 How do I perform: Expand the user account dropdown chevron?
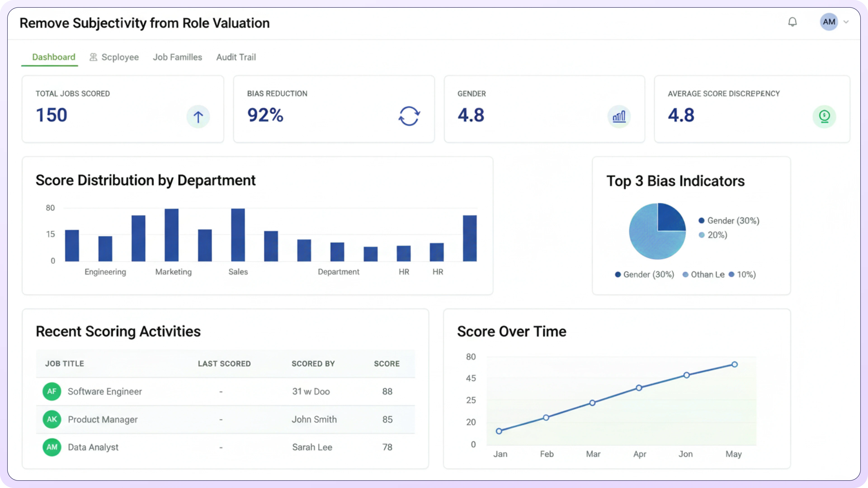click(846, 22)
